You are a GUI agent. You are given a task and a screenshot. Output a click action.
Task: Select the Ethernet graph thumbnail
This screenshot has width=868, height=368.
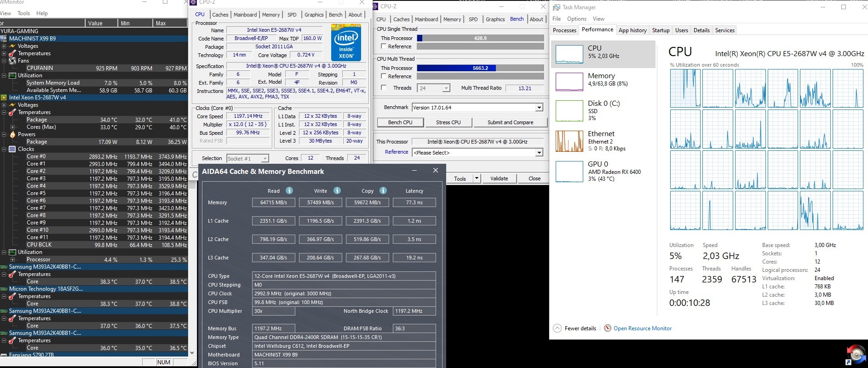[x=569, y=141]
